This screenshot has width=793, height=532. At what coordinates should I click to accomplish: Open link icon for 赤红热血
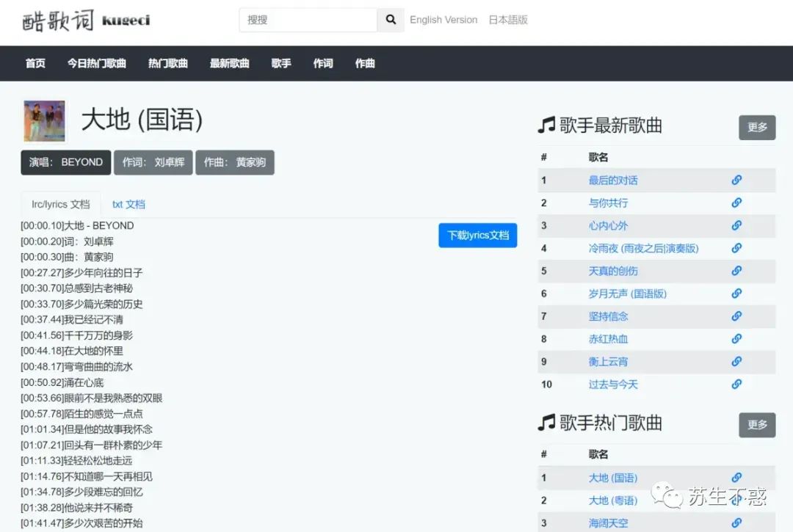pos(736,338)
